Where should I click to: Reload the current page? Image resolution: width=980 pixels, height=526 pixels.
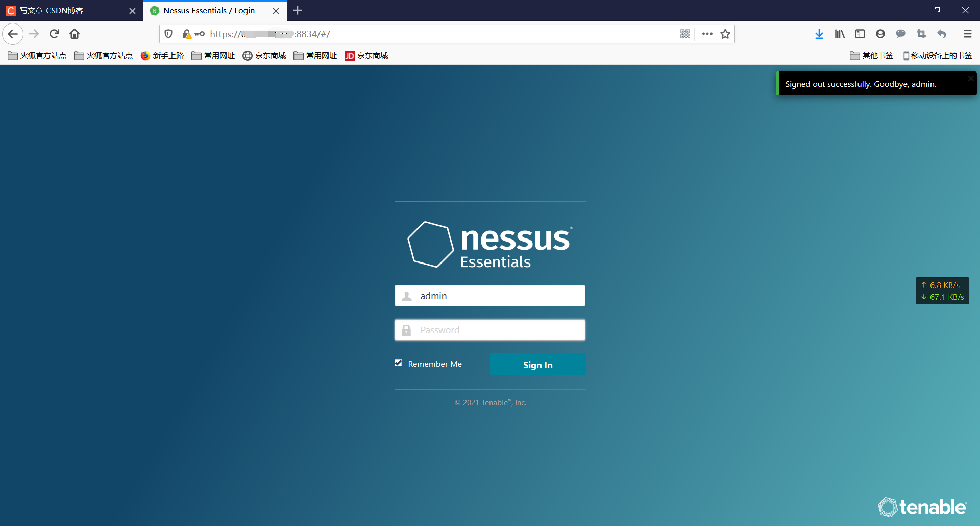click(x=54, y=34)
